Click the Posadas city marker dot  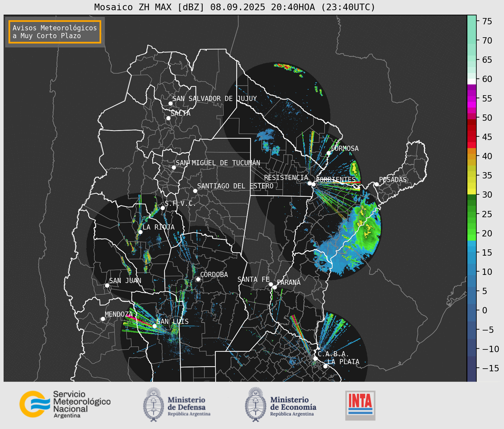(376, 184)
